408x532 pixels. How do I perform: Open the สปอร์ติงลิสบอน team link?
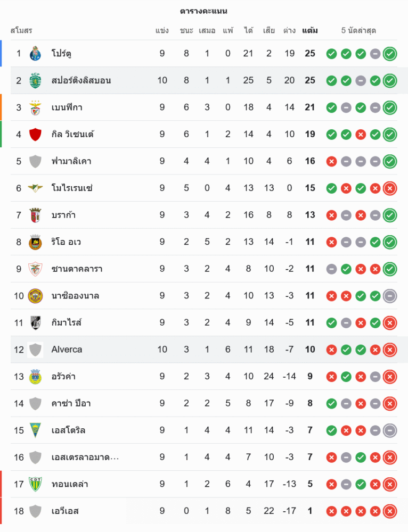[81, 80]
